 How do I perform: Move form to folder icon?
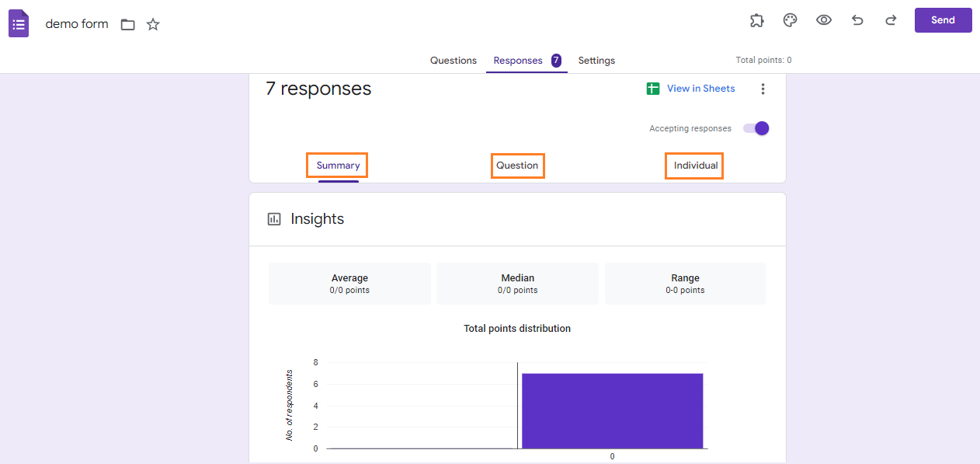point(128,25)
